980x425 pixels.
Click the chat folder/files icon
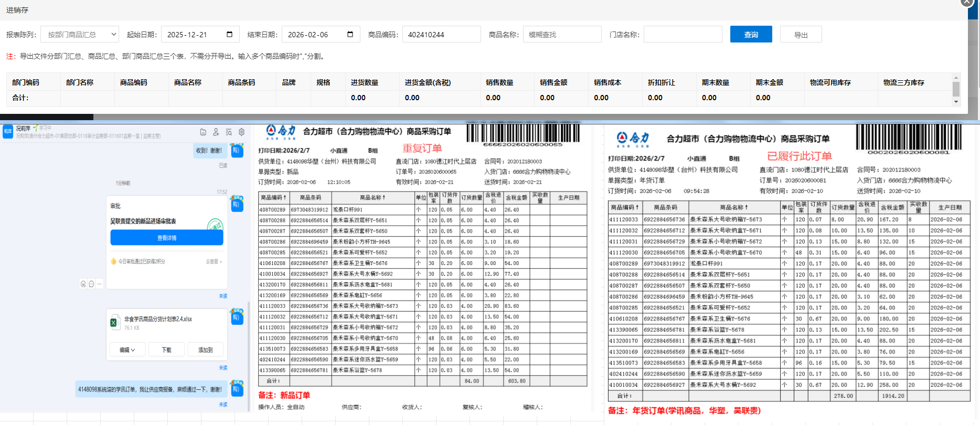tap(203, 132)
